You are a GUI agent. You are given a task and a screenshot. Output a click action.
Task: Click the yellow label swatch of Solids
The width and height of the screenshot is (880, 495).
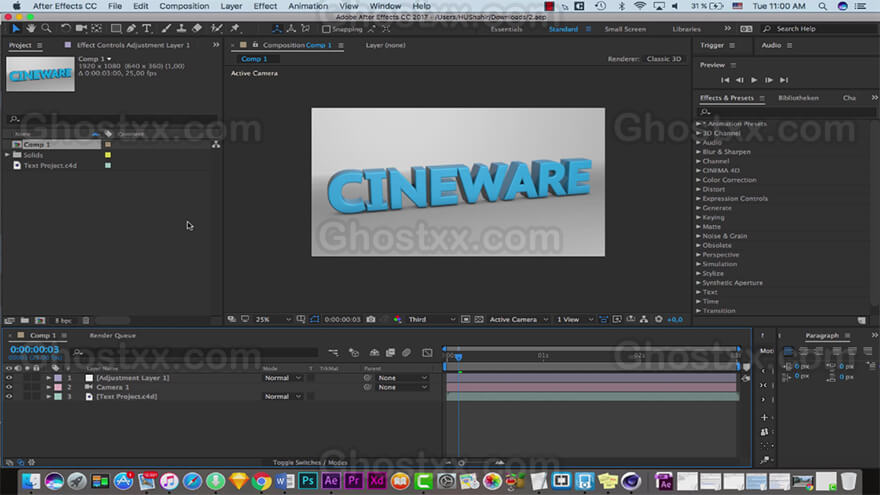pyautogui.click(x=108, y=155)
